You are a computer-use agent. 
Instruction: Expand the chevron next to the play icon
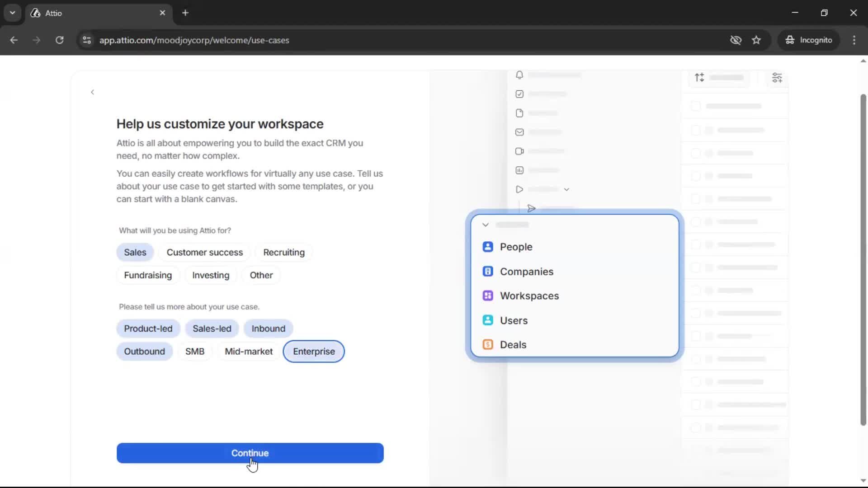(567, 189)
